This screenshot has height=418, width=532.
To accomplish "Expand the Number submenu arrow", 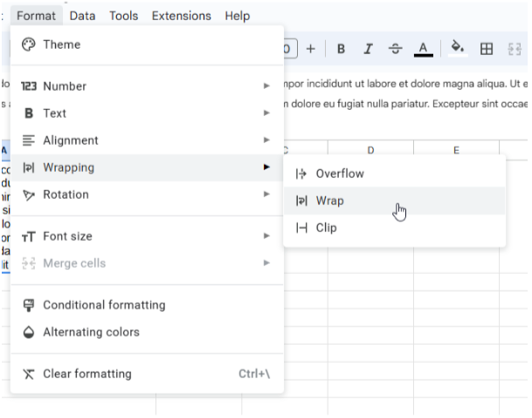I will tap(266, 86).
